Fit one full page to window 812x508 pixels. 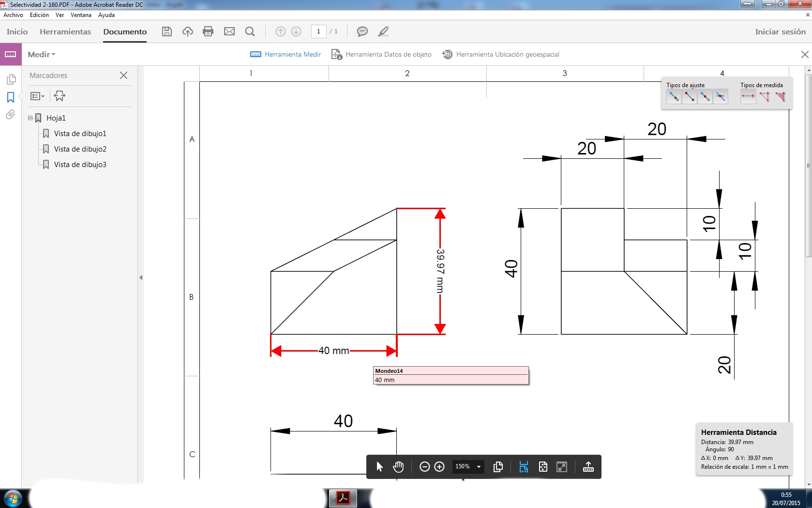[543, 466]
